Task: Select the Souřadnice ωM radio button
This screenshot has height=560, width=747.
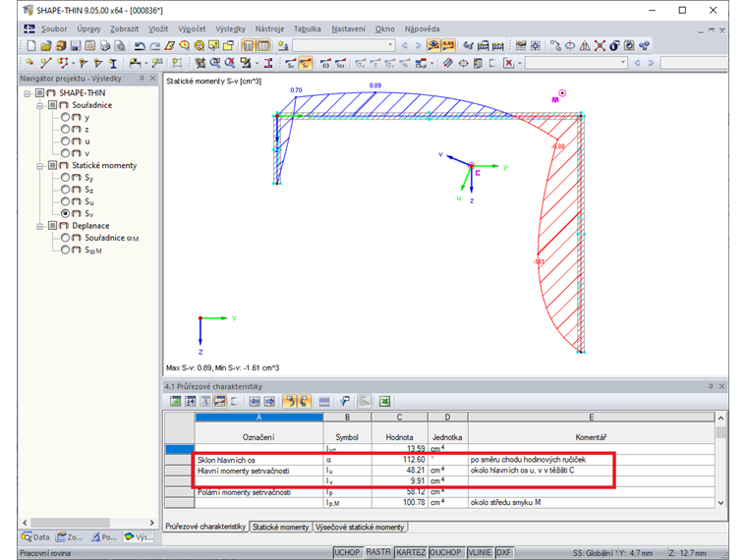Action: [65, 238]
